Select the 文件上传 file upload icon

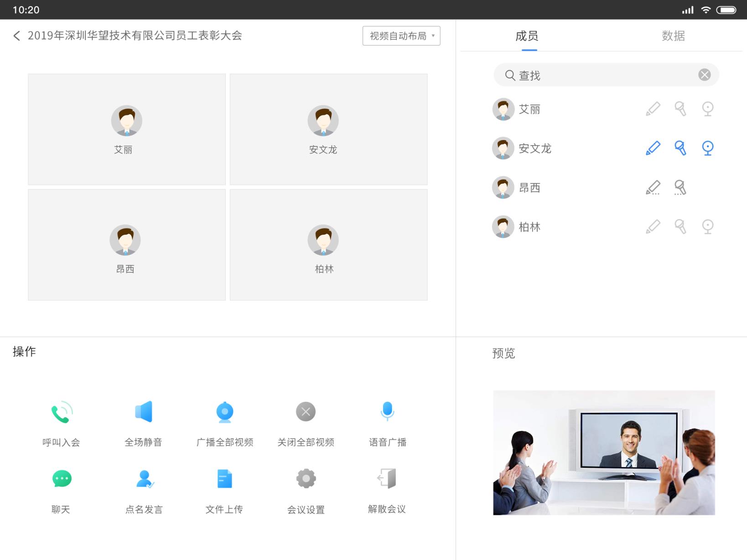[x=224, y=479]
